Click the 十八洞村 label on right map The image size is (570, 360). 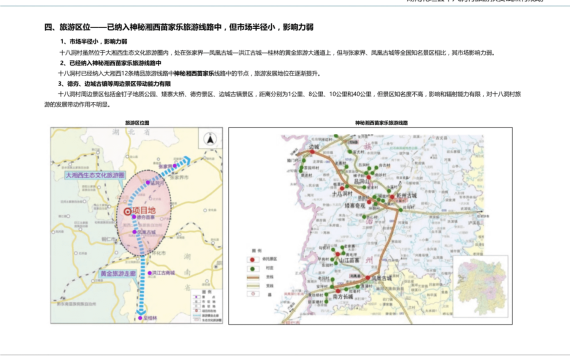coord(342,194)
